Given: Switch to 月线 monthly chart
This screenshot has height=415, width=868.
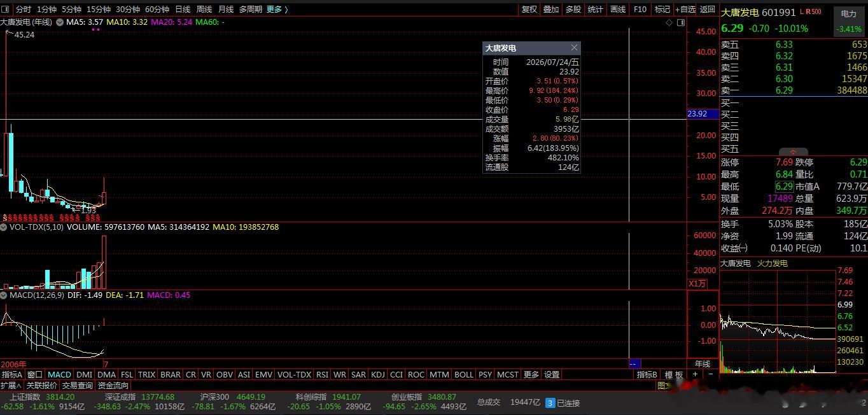Looking at the screenshot, I should pyautogui.click(x=226, y=10).
